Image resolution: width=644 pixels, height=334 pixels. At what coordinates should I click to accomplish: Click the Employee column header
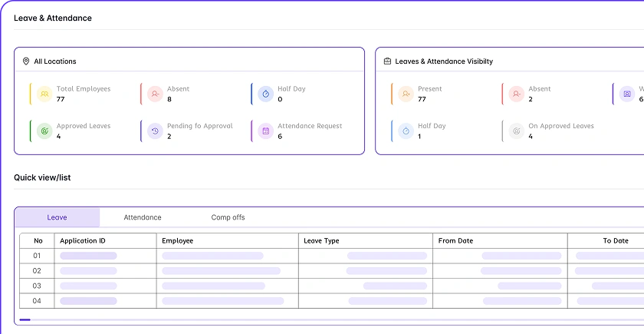(177, 241)
